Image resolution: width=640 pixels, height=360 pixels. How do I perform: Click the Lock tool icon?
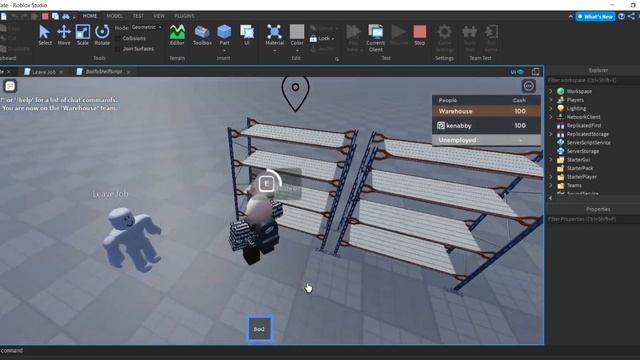(x=313, y=38)
